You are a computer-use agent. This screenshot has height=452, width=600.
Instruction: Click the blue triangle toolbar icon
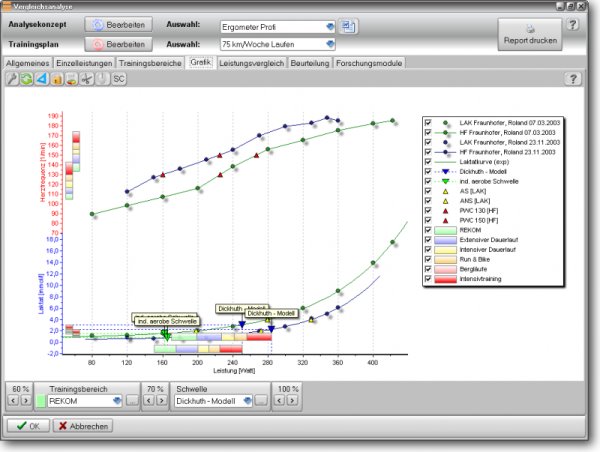pos(41,78)
